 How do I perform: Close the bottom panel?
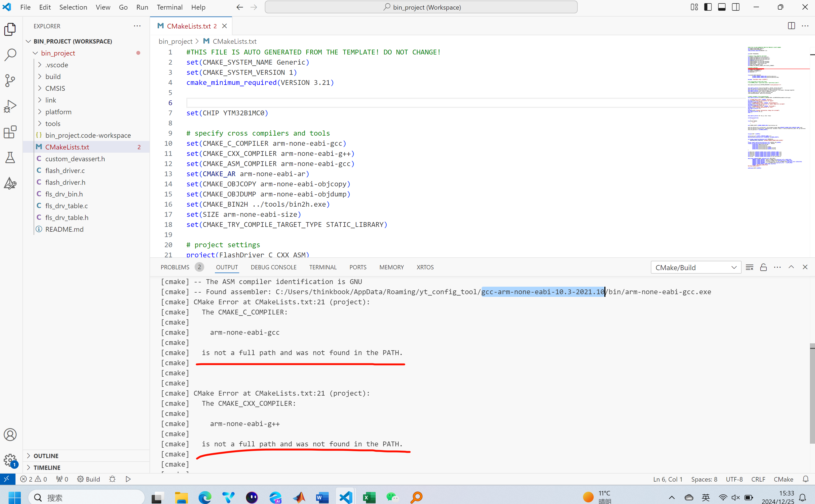[x=805, y=267]
